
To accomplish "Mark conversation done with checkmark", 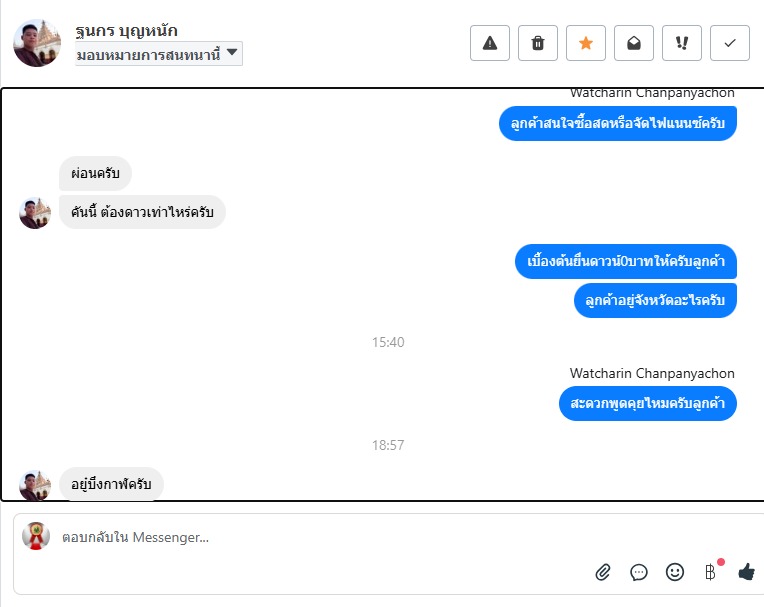I will (729, 43).
